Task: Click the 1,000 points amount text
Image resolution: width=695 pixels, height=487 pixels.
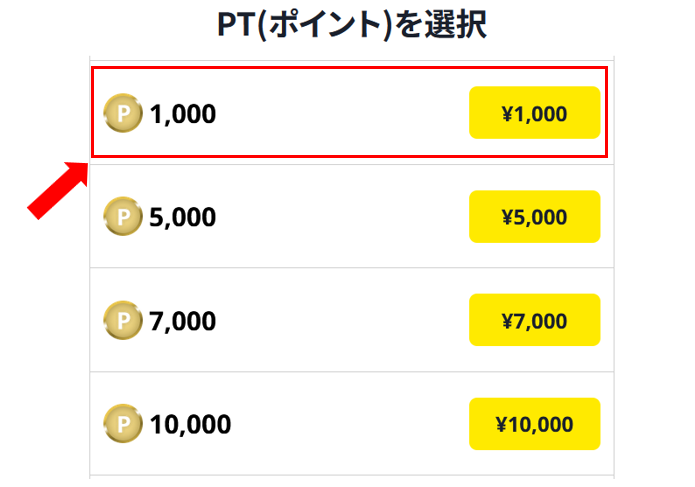Action: 183,114
